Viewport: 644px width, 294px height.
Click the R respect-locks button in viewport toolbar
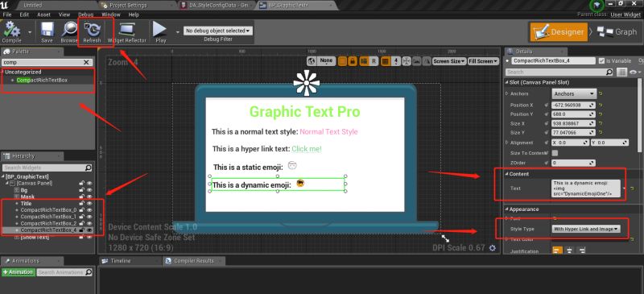(x=374, y=61)
